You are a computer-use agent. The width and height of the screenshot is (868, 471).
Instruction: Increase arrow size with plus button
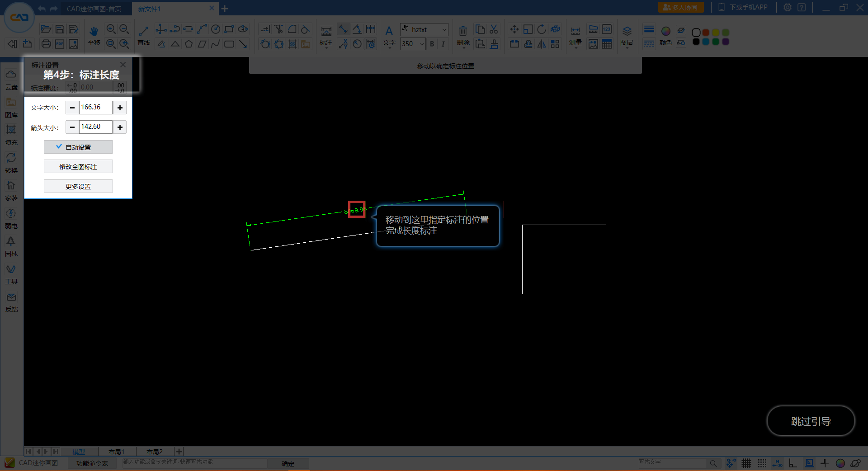120,127
